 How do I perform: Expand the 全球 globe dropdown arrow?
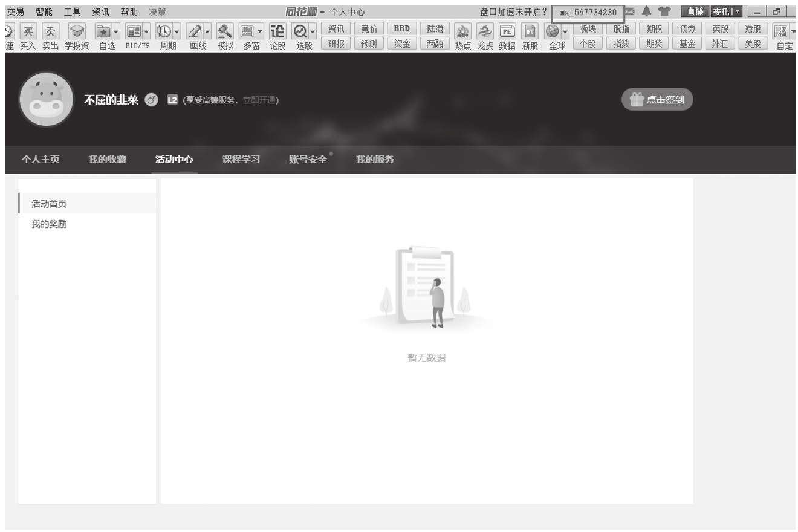565,31
